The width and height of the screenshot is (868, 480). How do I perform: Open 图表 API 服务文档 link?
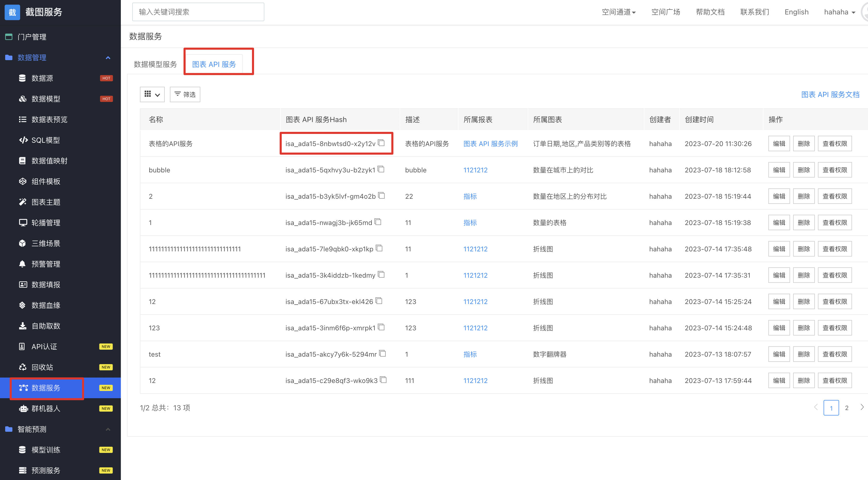click(x=830, y=95)
